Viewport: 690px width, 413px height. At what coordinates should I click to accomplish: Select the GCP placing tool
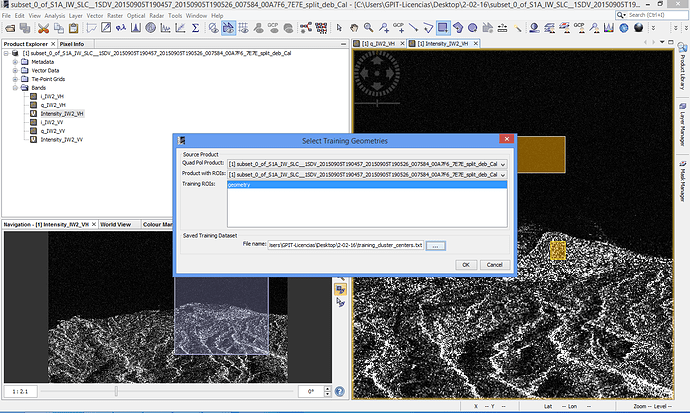[398, 28]
